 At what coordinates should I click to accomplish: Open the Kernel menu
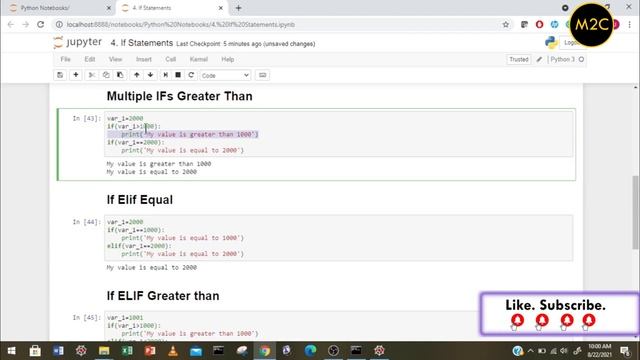(x=199, y=59)
